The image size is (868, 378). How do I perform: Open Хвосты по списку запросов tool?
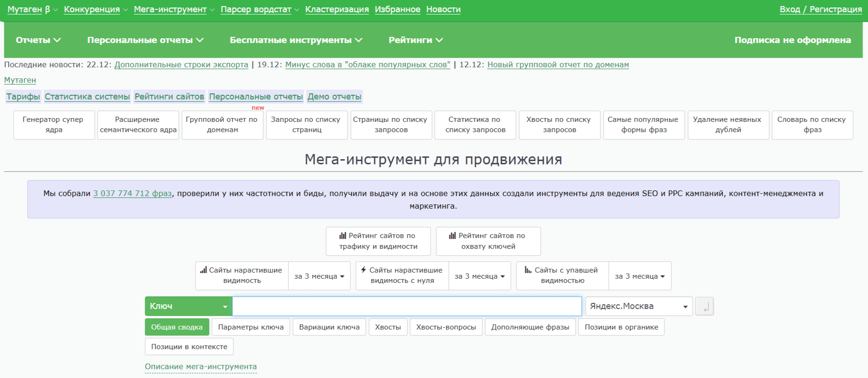[x=560, y=125]
